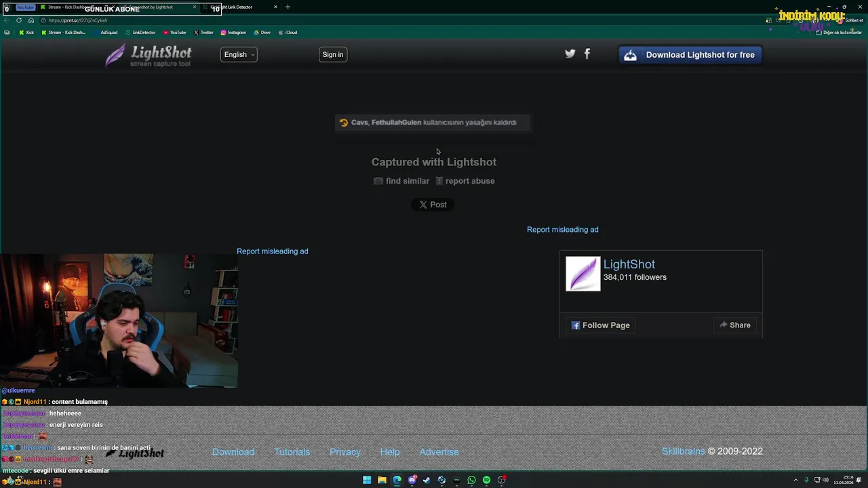Open Steam from the taskbar
Image resolution: width=868 pixels, height=488 pixels.
tap(427, 480)
